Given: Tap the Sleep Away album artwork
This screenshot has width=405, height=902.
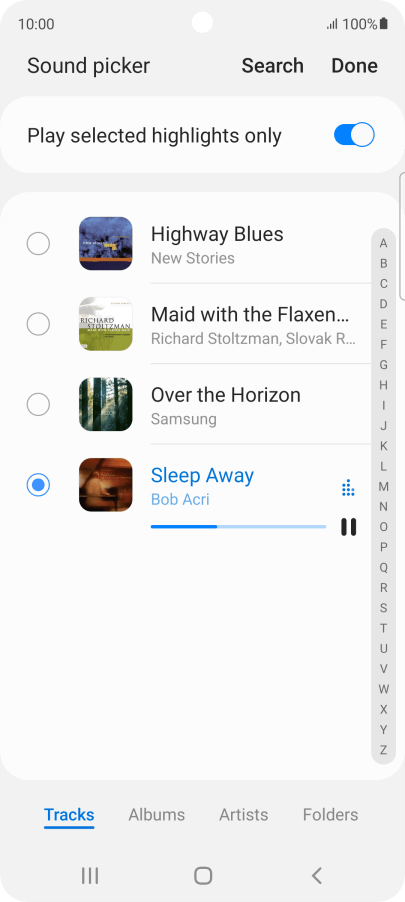Looking at the screenshot, I should [105, 485].
